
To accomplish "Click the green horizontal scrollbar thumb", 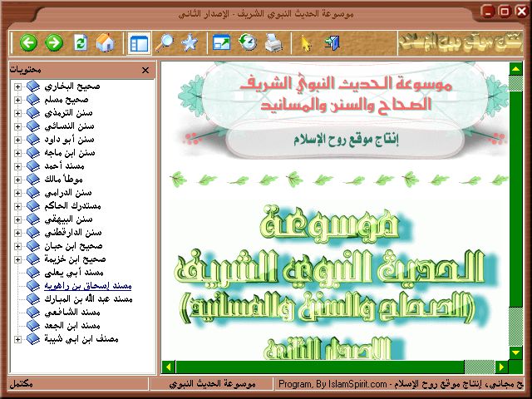I will pos(319,367).
